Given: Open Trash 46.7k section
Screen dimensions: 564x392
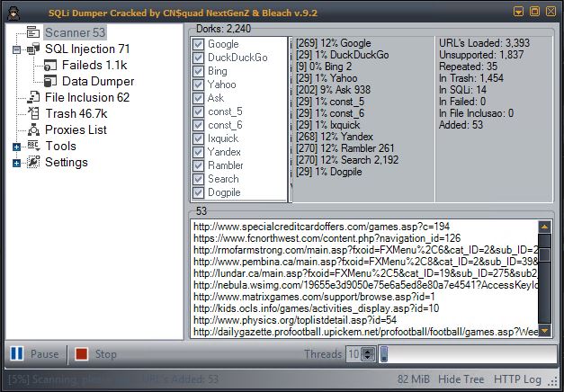Looking at the screenshot, I should pos(76,113).
